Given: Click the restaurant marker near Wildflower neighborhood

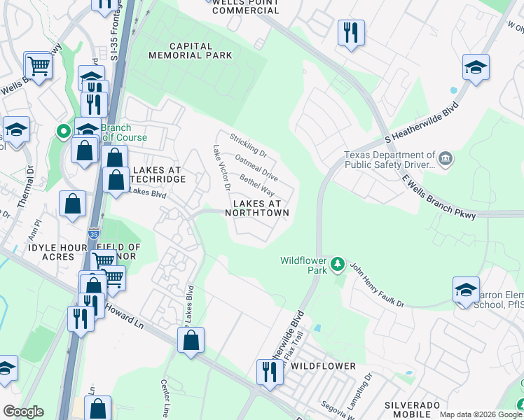Looking at the screenshot, I should 270,373.
